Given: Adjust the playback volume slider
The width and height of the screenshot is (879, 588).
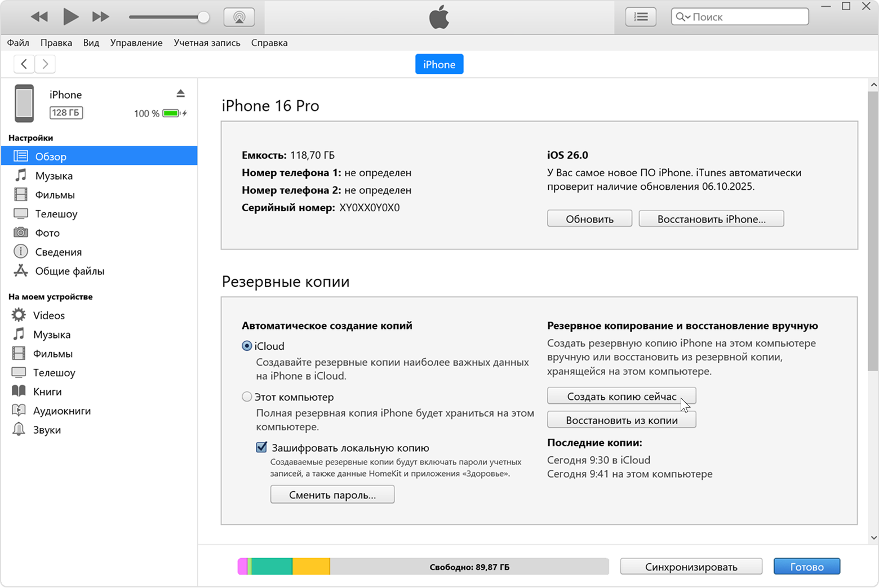Looking at the screenshot, I should pos(169,16).
